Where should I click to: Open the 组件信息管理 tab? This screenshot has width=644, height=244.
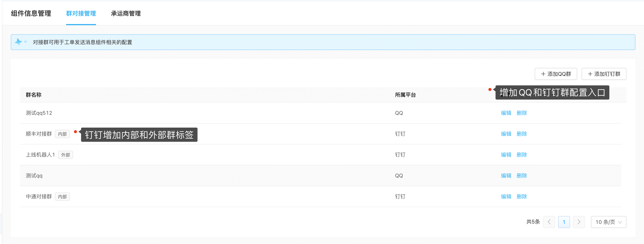click(x=31, y=13)
